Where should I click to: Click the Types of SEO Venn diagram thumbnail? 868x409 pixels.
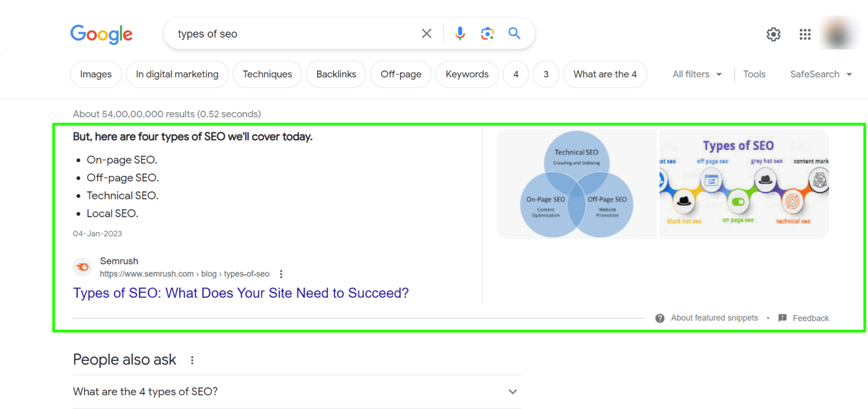click(x=576, y=184)
